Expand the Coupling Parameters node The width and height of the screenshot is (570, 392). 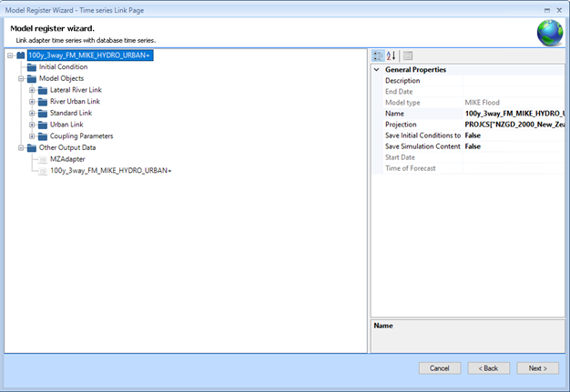[32, 136]
